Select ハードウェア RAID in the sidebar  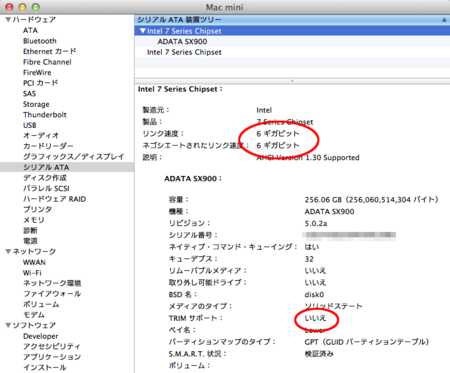point(54,199)
